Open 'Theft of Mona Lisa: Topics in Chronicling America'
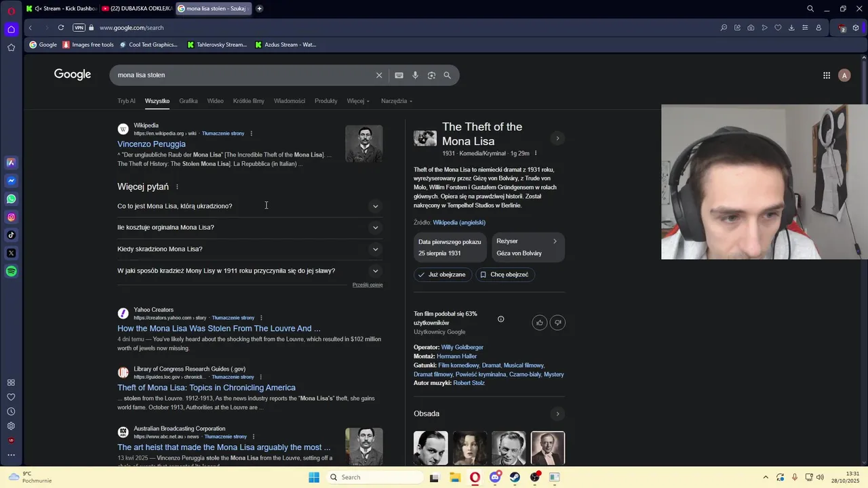Viewport: 868px width, 488px height. click(x=206, y=388)
